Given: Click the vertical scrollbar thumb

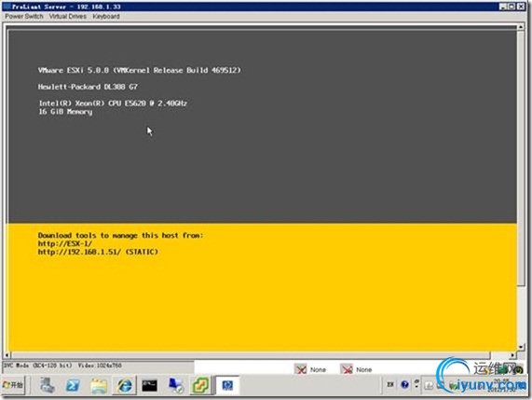Looking at the screenshot, I should click(521, 158).
